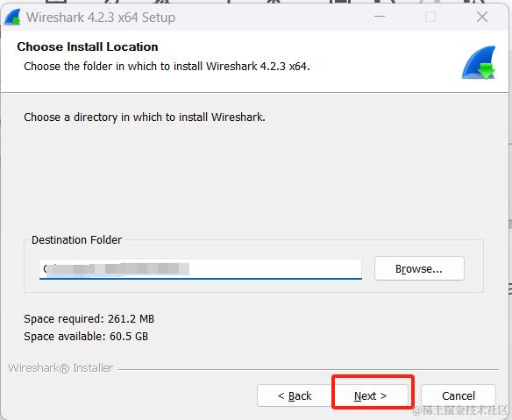Open the Browse... folder picker
512x420 pixels.
pos(419,268)
